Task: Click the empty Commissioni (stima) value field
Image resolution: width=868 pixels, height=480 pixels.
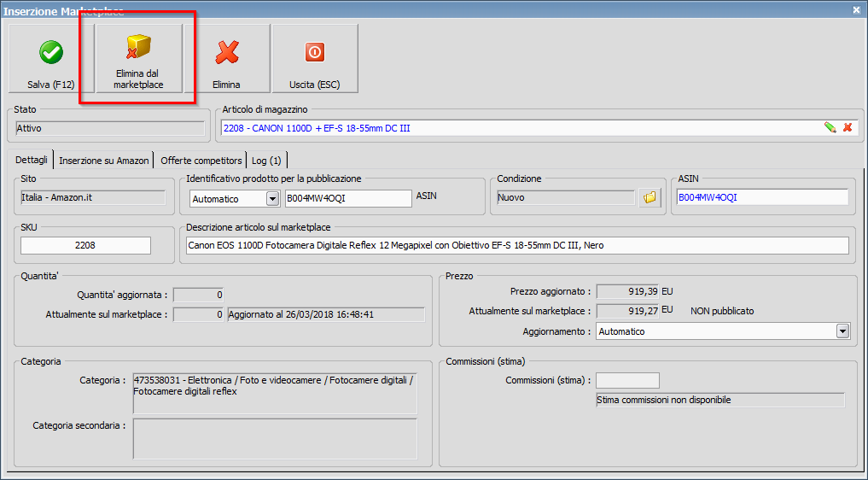Action: tap(628, 380)
